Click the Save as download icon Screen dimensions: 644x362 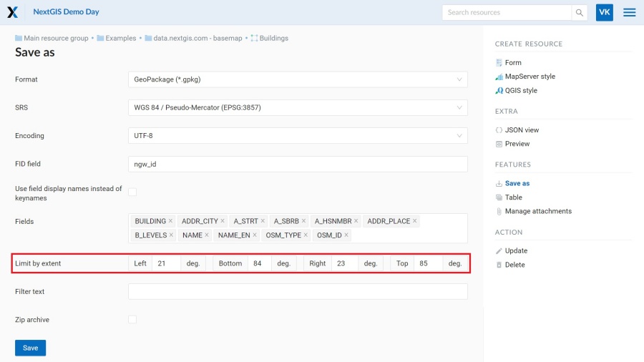(x=499, y=183)
